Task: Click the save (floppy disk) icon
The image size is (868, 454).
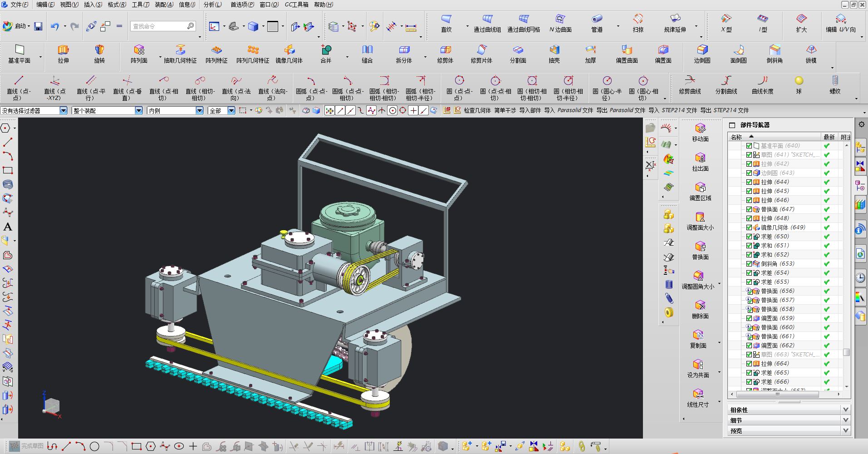Action: click(x=38, y=26)
